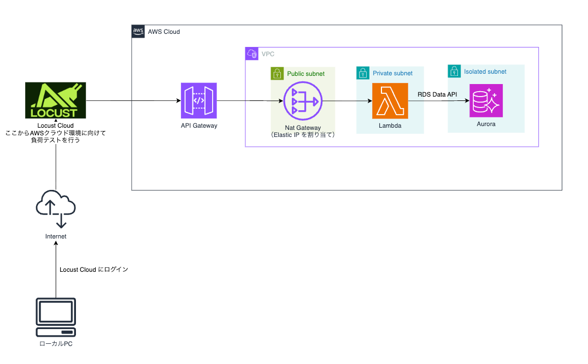Screen dimensions: 588x364
Task: Click the 'Locust Cloud にログイン' label
Action: click(x=94, y=270)
